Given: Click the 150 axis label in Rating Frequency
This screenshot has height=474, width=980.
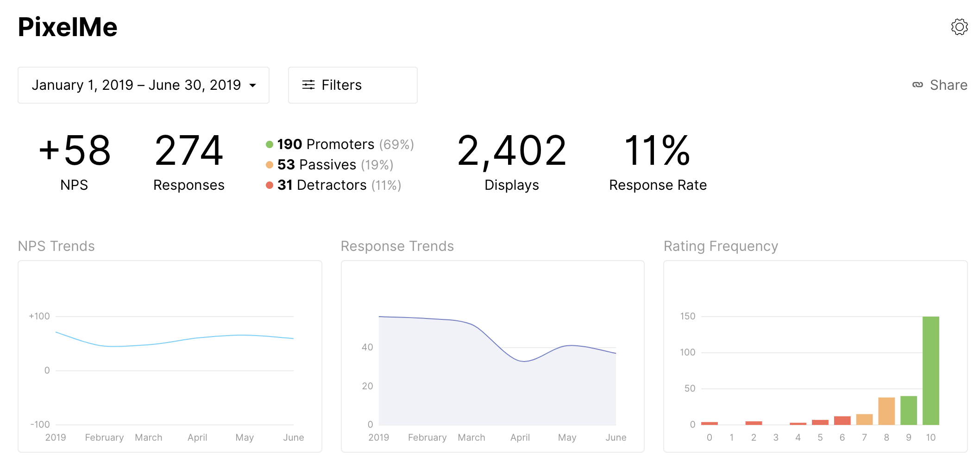Looking at the screenshot, I should 688,316.
